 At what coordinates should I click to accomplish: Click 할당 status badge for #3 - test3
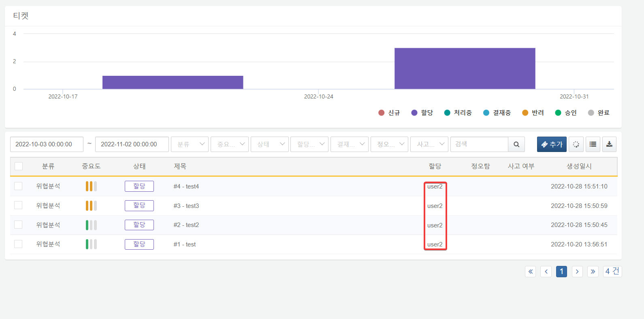[x=139, y=206]
